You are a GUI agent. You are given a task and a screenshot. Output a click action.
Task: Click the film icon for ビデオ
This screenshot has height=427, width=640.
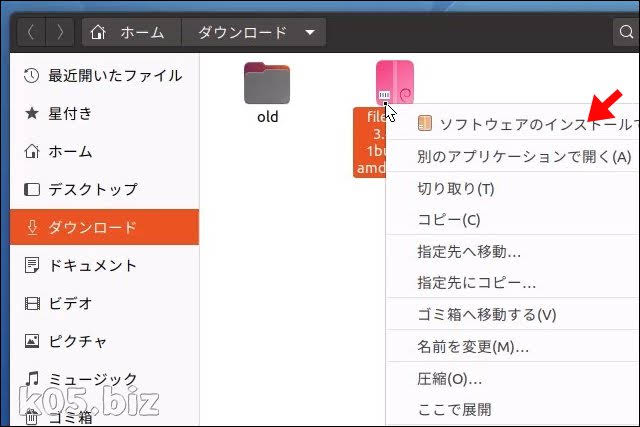click(32, 303)
